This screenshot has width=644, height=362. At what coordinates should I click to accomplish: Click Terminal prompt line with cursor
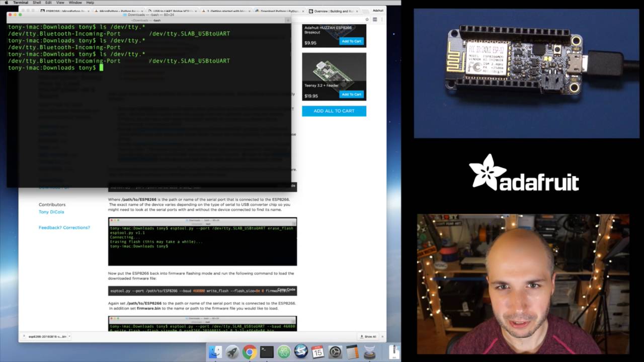(55, 67)
